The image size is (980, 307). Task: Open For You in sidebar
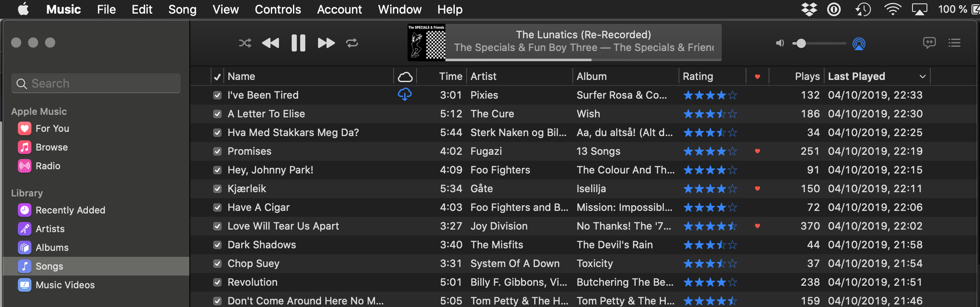[43, 128]
